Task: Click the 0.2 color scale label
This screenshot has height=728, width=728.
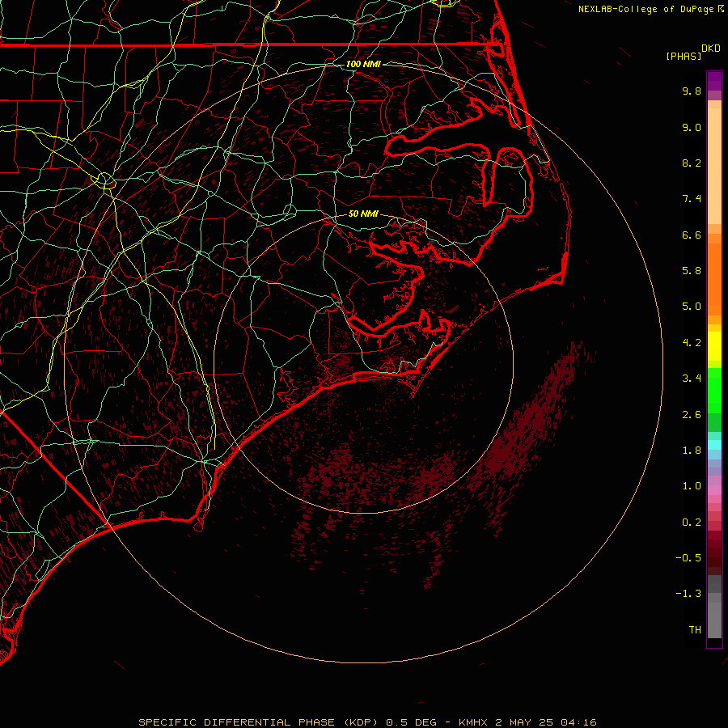Action: (692, 523)
